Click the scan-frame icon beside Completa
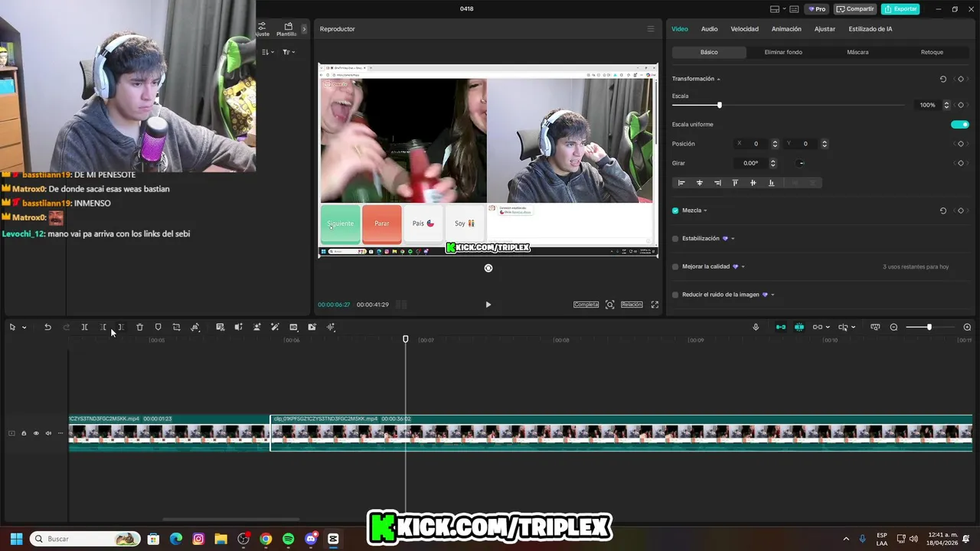980x551 pixels. [609, 305]
